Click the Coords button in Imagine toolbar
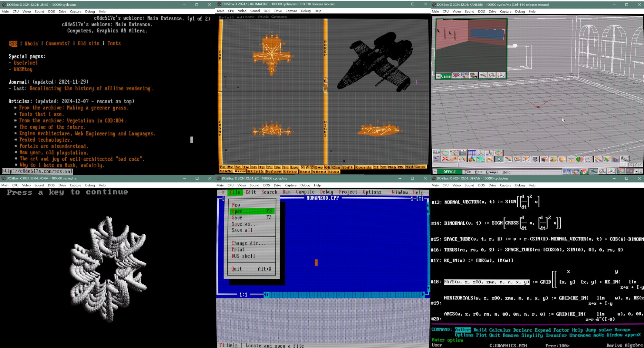Image resolution: width=644 pixels, height=348 pixels. (364, 167)
